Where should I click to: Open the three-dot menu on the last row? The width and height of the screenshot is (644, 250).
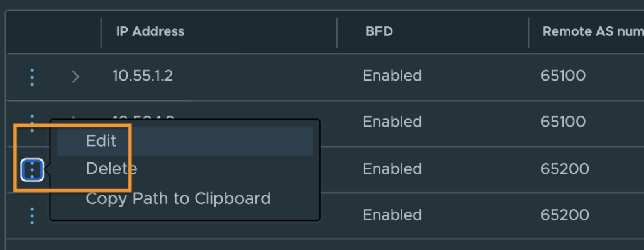32,216
